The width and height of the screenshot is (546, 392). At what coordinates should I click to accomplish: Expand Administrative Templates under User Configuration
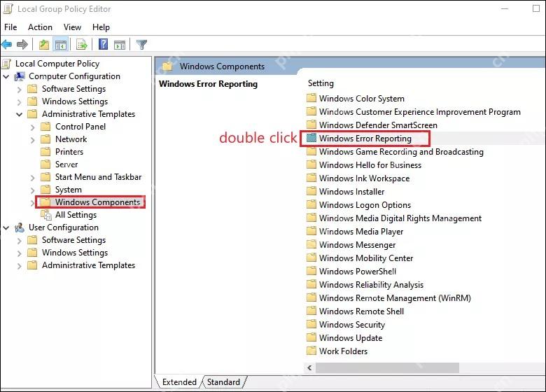point(20,266)
